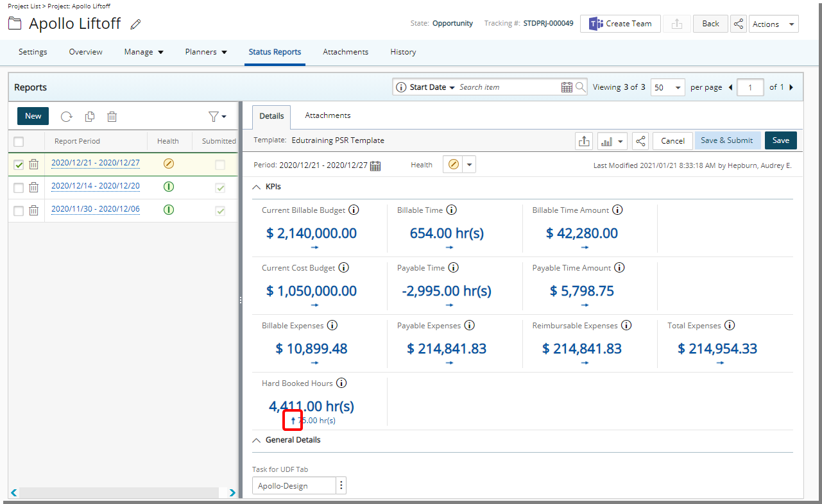
Task: Show info for Payable Time
Action: click(x=453, y=268)
